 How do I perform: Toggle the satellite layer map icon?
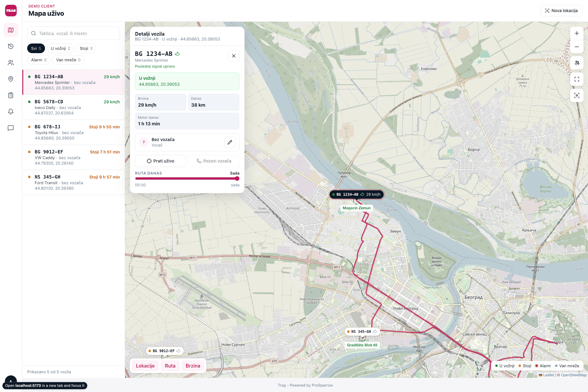(577, 63)
